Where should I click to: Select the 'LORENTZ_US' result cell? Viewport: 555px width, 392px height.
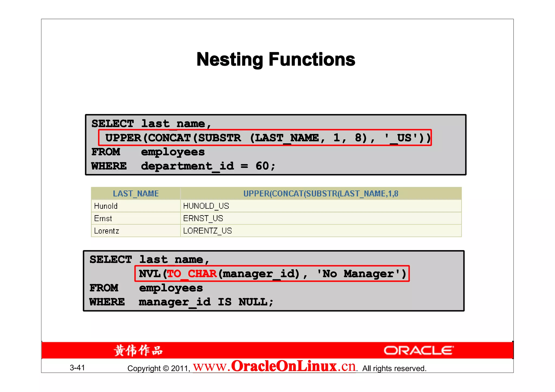[321, 231]
